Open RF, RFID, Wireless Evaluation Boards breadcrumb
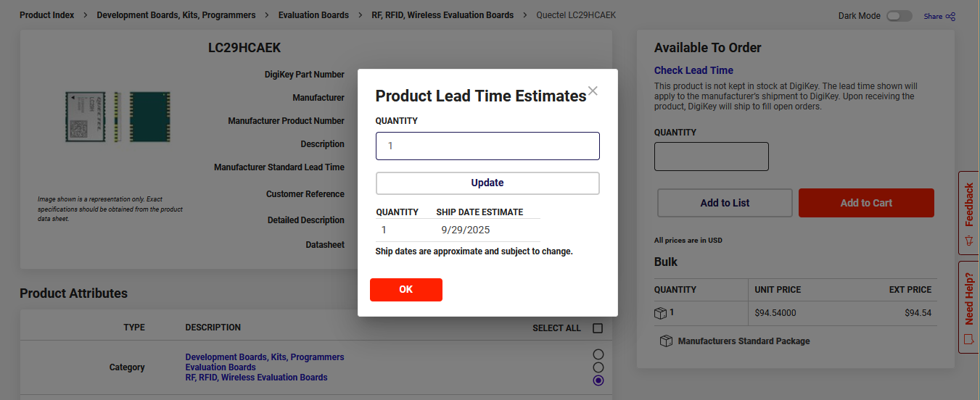The height and width of the screenshot is (400, 980). coord(442,15)
